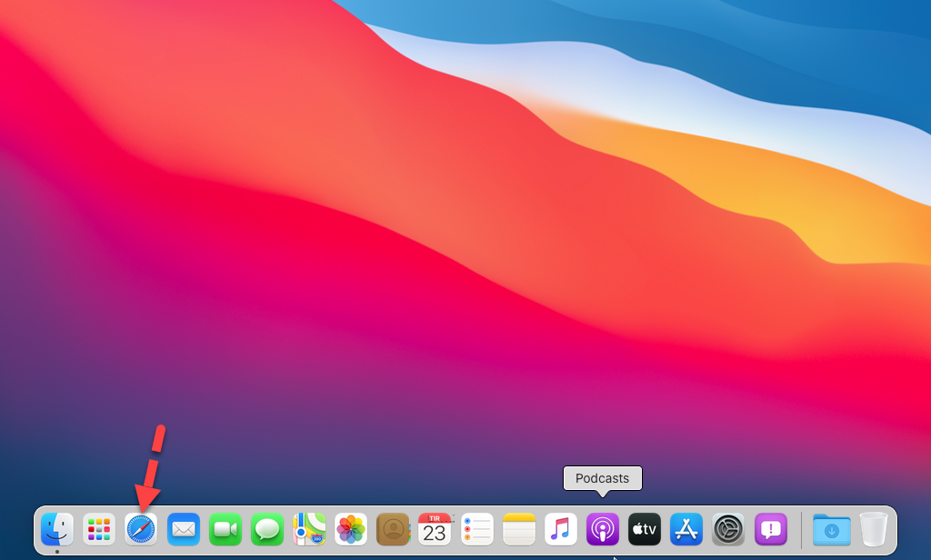Open the Safari browser
Viewport: 931px width, 560px height.
click(141, 528)
